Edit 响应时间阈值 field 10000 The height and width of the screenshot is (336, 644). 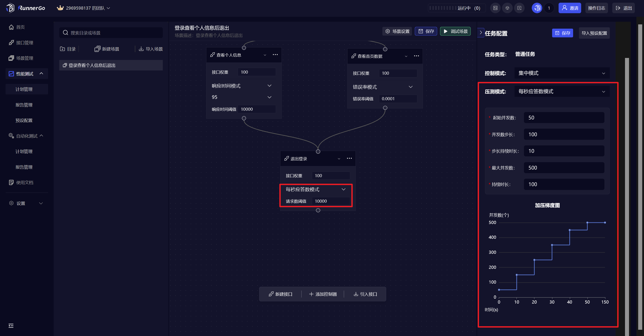click(257, 109)
